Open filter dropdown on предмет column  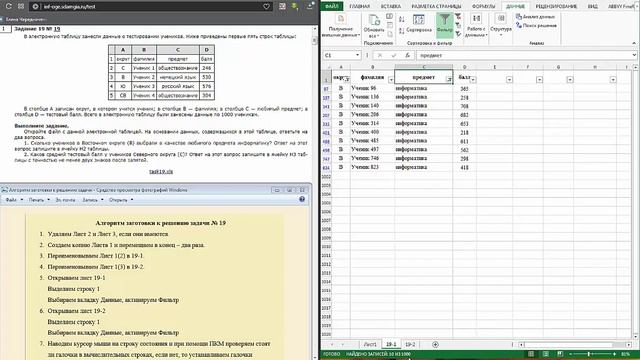449,80
